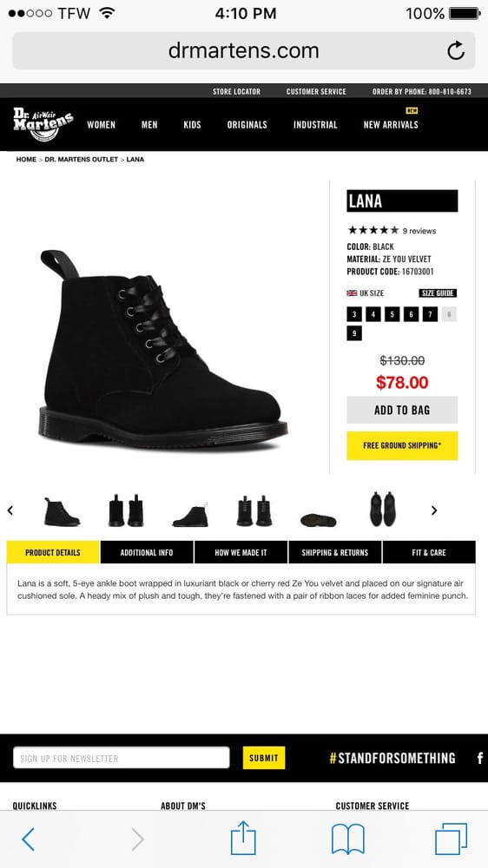Click the Dr. Martens AirWair logo
This screenshot has height=868, width=488.
[x=43, y=124]
